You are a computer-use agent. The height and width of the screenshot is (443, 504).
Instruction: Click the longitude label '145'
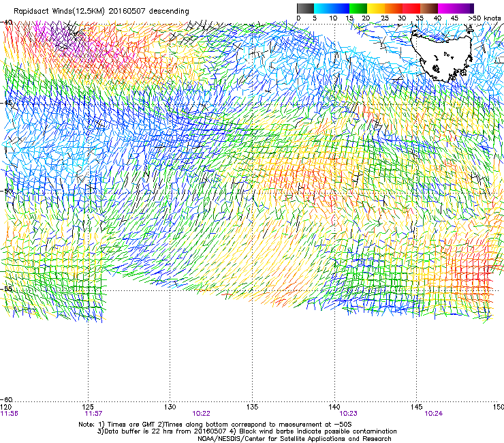pyautogui.click(x=417, y=407)
